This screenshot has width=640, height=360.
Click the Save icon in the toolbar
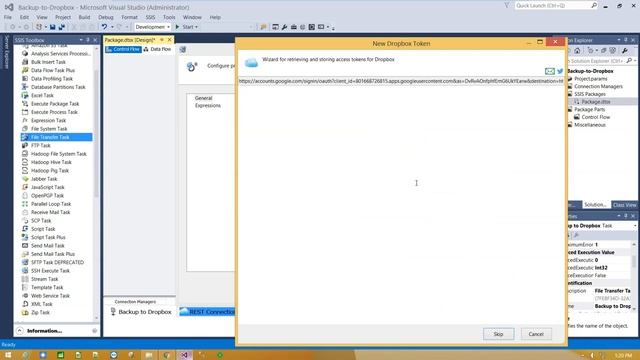pyautogui.click(x=53, y=27)
